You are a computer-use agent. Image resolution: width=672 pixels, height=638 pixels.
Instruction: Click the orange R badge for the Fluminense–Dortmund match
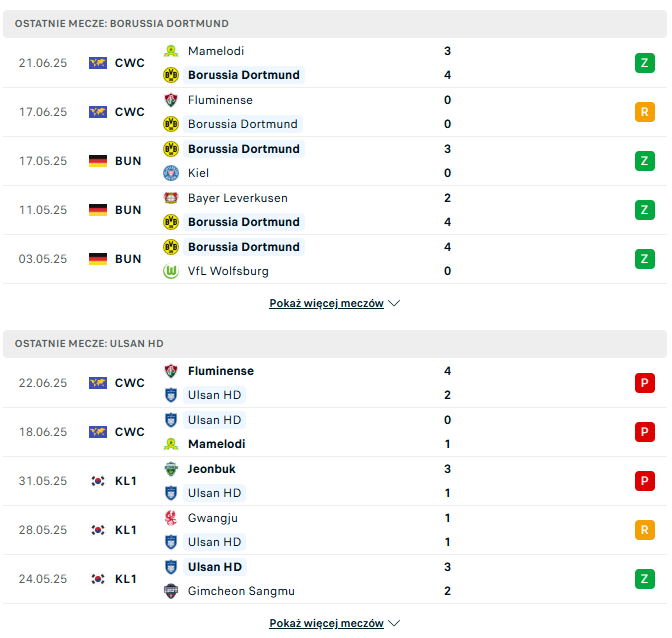click(645, 112)
